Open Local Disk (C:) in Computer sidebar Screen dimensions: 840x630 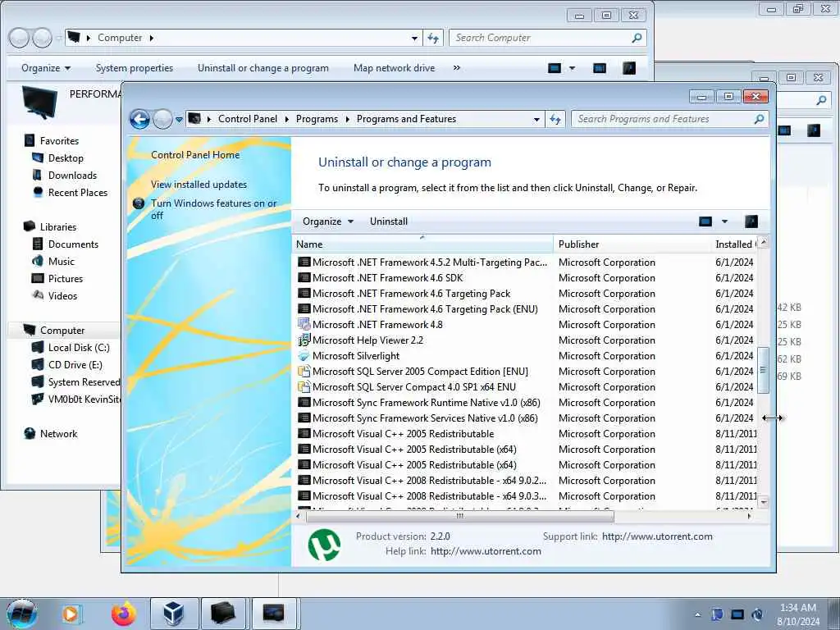79,348
